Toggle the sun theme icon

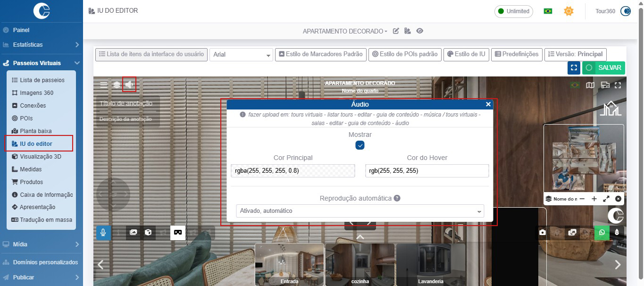click(569, 11)
